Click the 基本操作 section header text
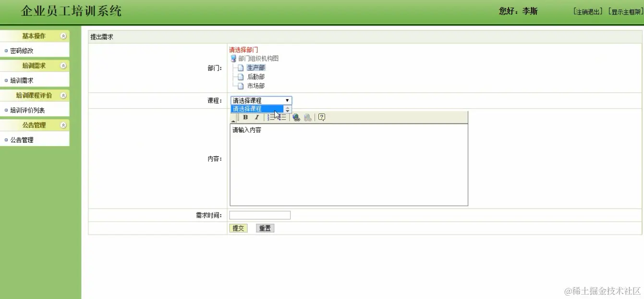Screen dimensions: 644x299 coord(34,36)
